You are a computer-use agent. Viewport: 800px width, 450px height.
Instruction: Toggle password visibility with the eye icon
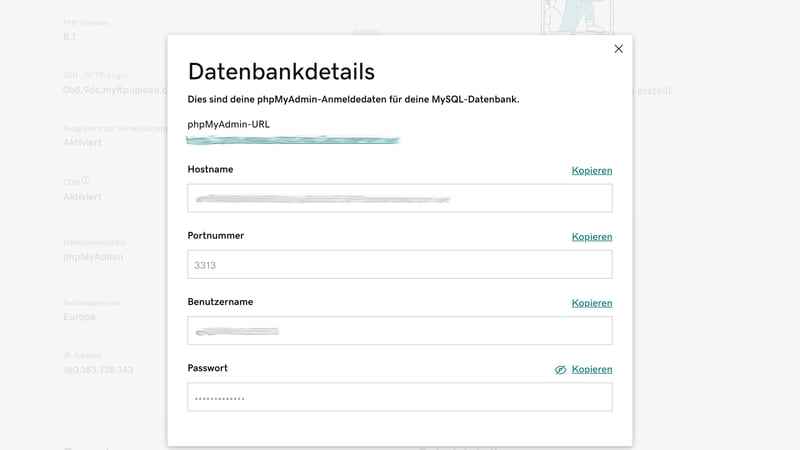point(561,370)
